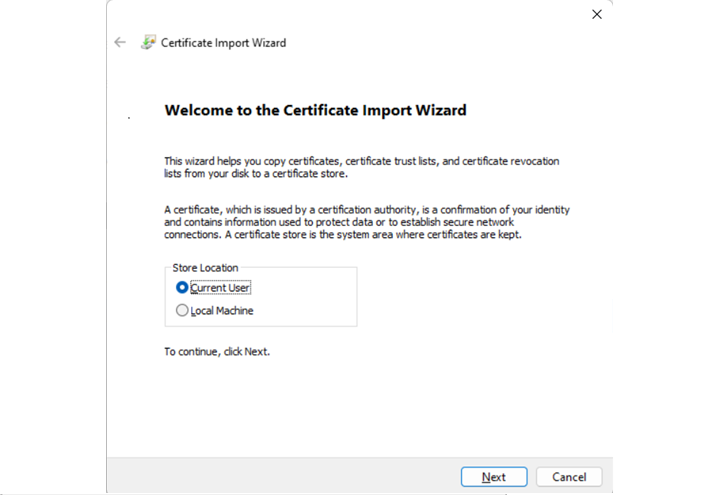Cancel the certificate import wizard
This screenshot has height=495, width=720.
(569, 477)
